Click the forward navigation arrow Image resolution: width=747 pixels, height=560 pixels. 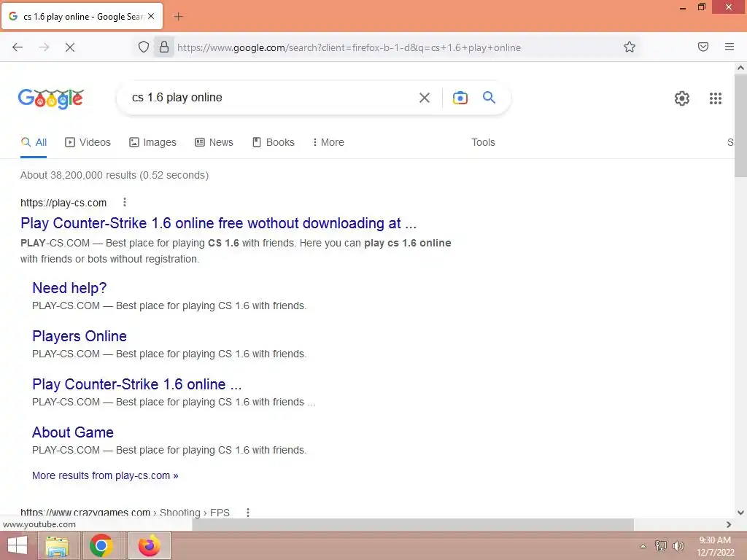tap(44, 47)
